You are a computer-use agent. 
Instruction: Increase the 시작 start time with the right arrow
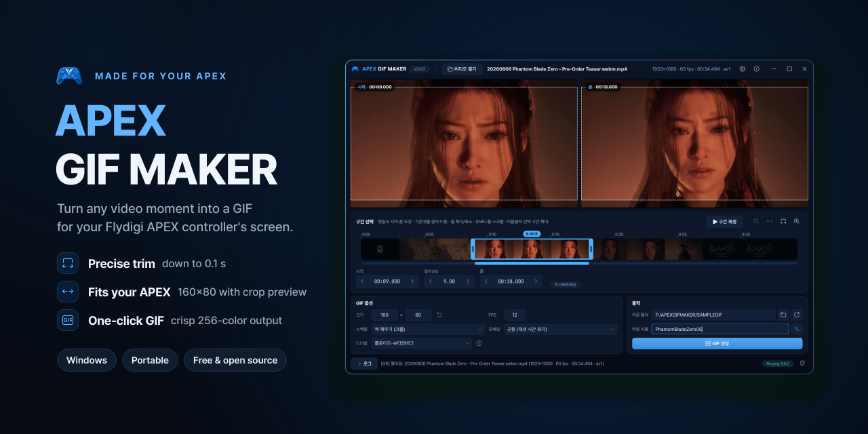(x=414, y=281)
